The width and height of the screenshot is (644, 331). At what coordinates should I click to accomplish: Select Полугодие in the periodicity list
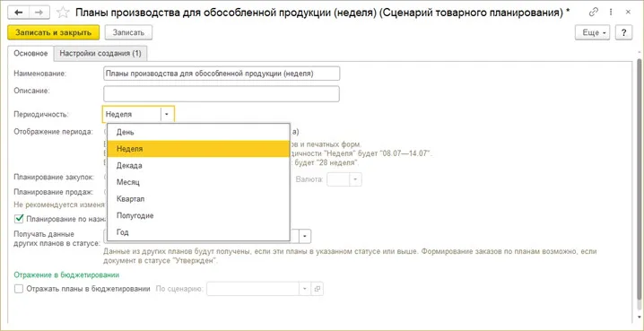click(198, 215)
